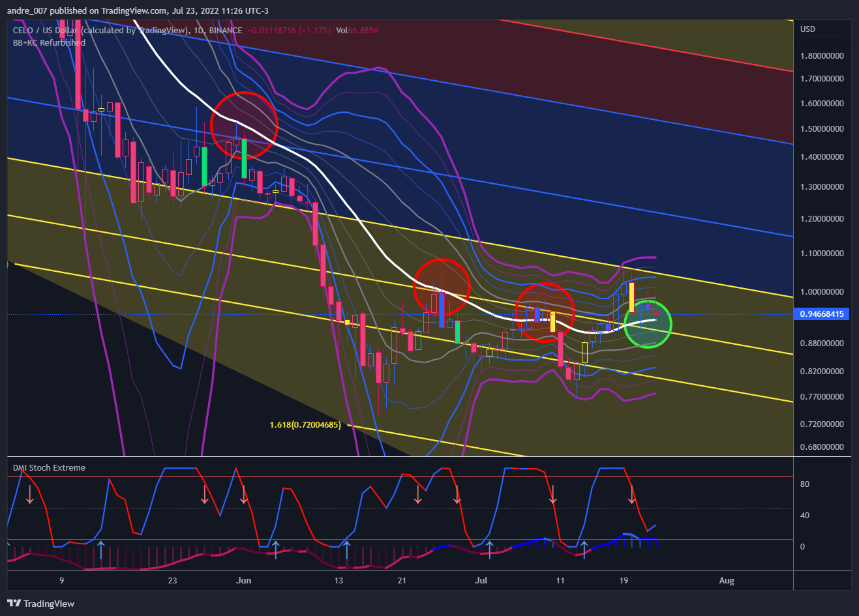Click the 1.30000000 price axis label
The height and width of the screenshot is (616, 859).
822,187
